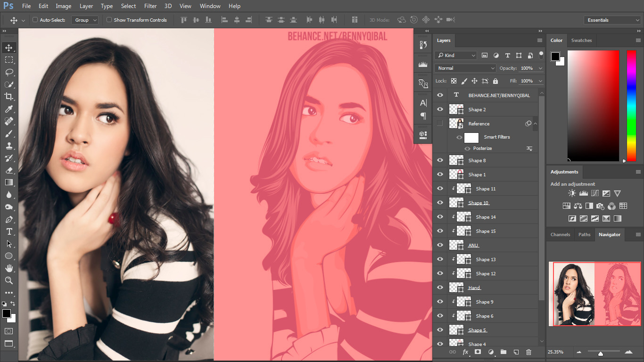Switch to the Paths tab
Viewport: 644px width, 362px height.
click(x=584, y=234)
